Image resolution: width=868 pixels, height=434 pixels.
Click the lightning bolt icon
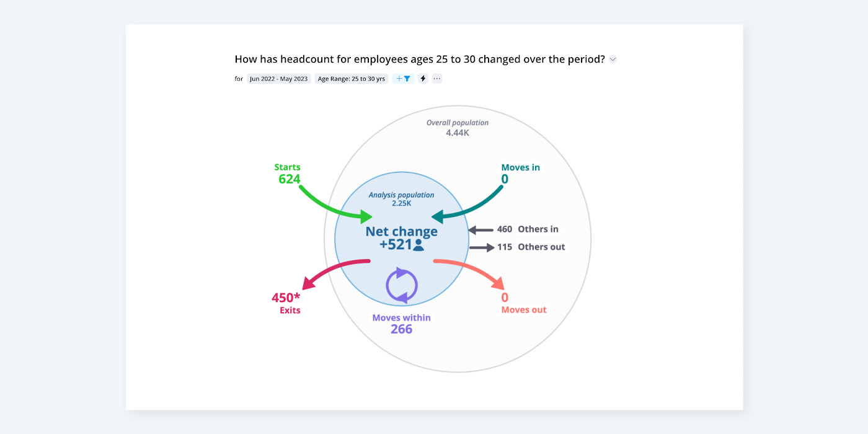click(423, 79)
